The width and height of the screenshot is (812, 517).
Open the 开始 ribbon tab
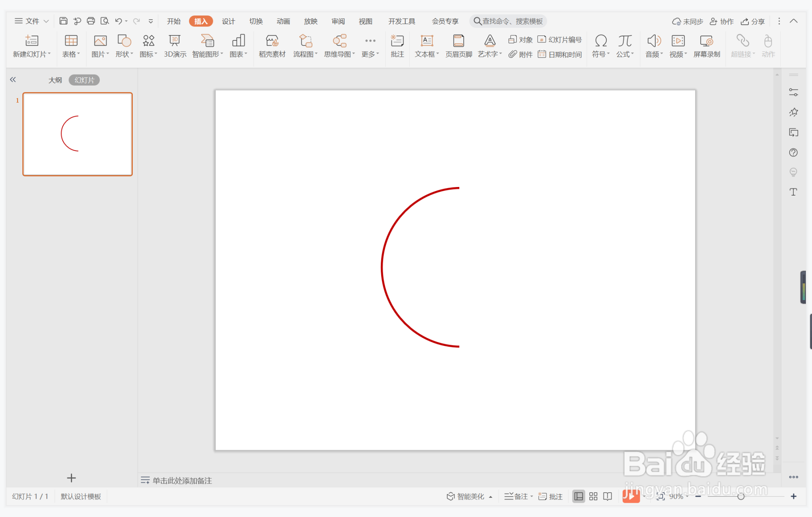173,21
